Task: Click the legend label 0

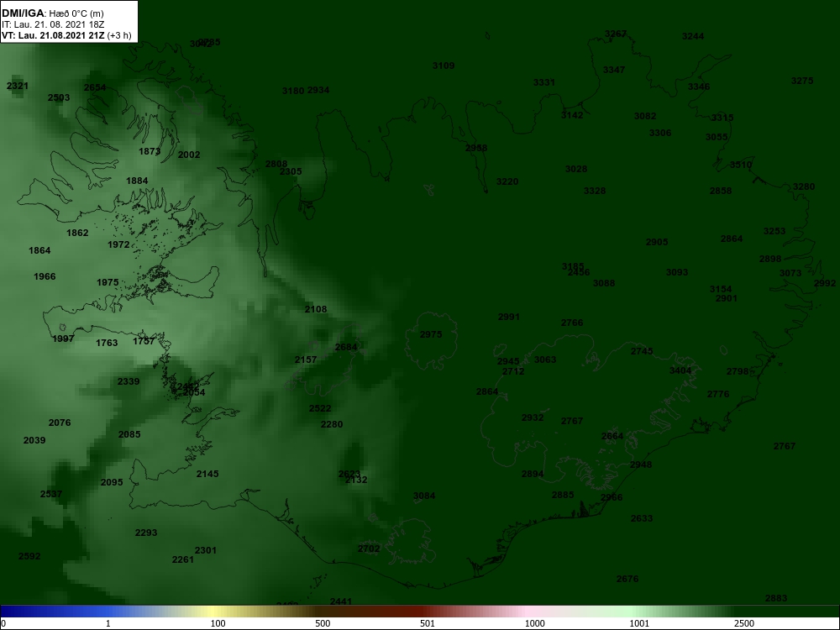Action: click(3, 623)
